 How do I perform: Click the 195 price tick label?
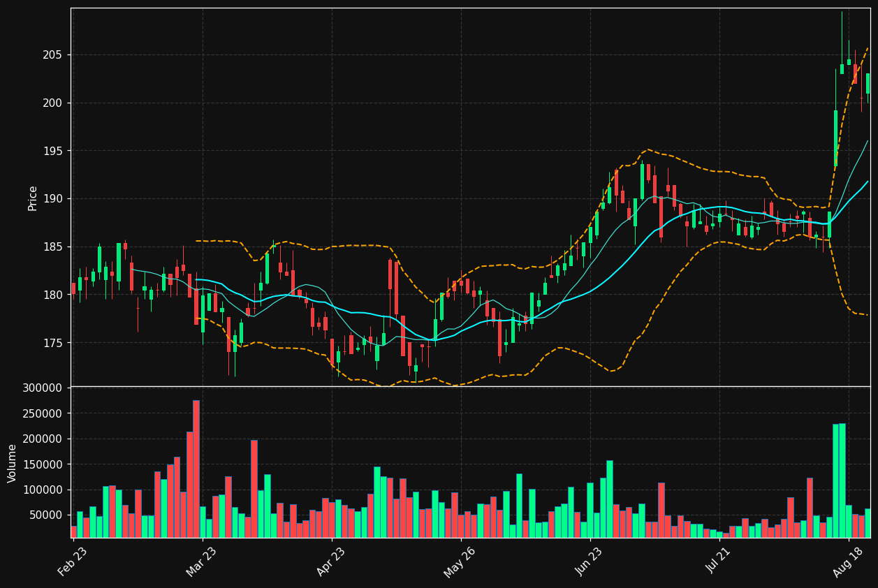(53, 151)
